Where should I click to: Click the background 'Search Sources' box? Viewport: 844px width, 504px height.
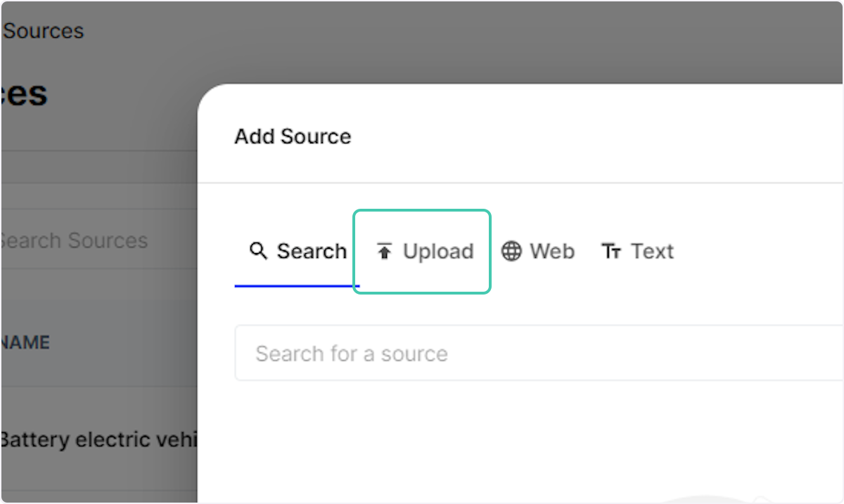click(x=74, y=240)
